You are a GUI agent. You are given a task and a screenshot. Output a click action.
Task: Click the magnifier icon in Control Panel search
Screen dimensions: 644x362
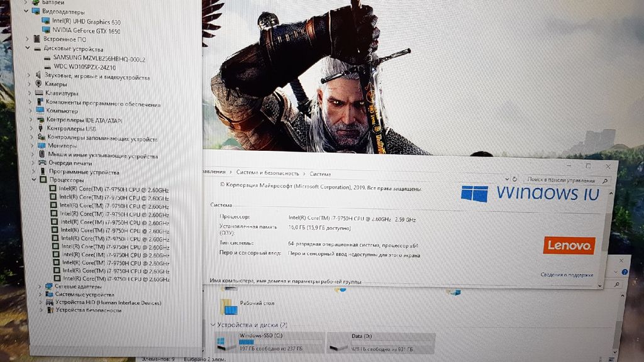(605, 180)
